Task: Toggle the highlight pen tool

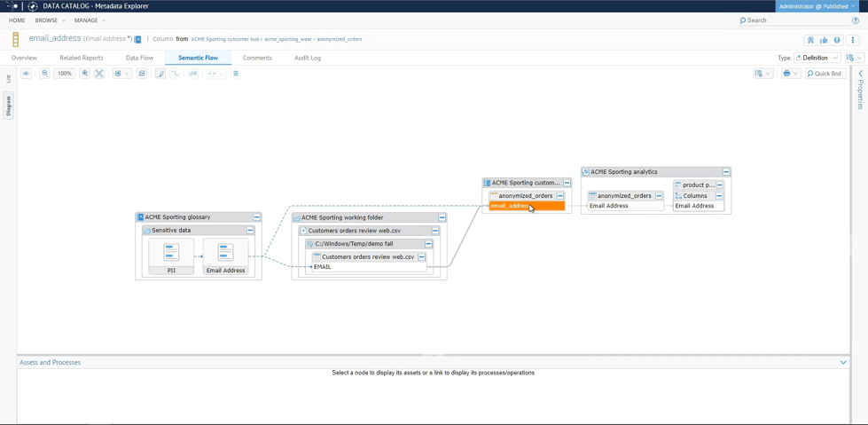Action: click(x=160, y=73)
